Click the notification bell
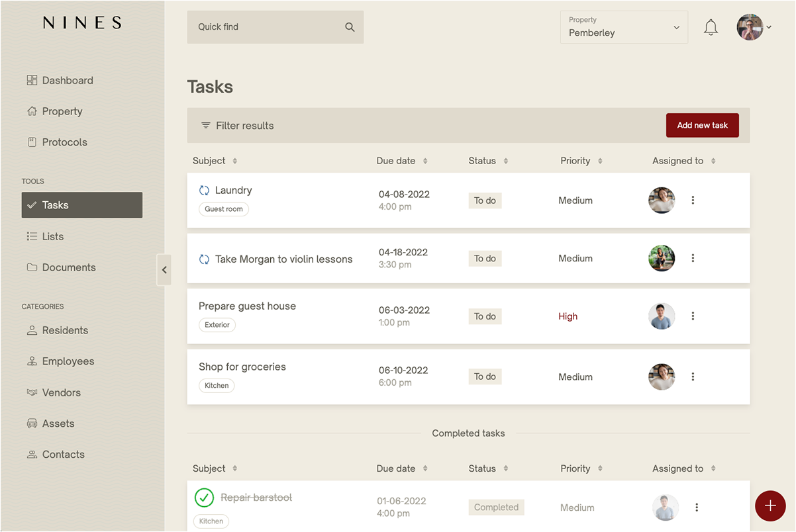 (x=711, y=27)
